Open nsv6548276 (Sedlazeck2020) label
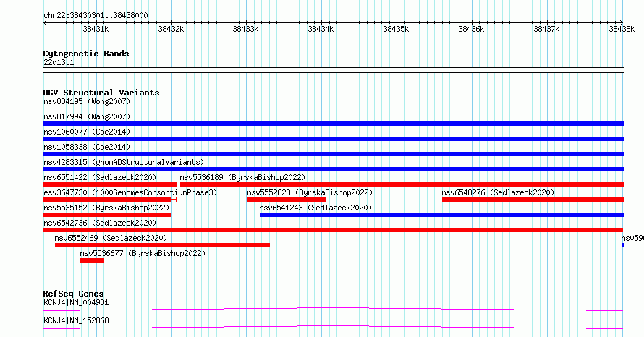This screenshot has height=337, width=644. (498, 192)
